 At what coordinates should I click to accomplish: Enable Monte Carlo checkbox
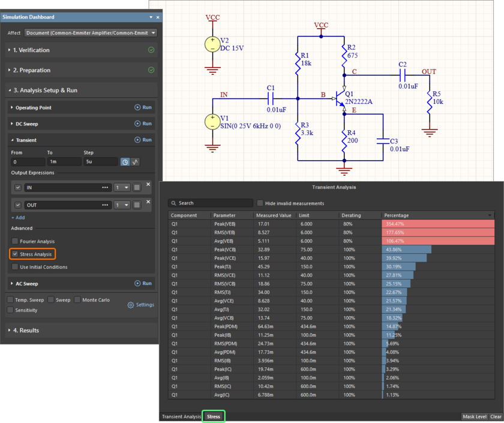click(x=77, y=299)
